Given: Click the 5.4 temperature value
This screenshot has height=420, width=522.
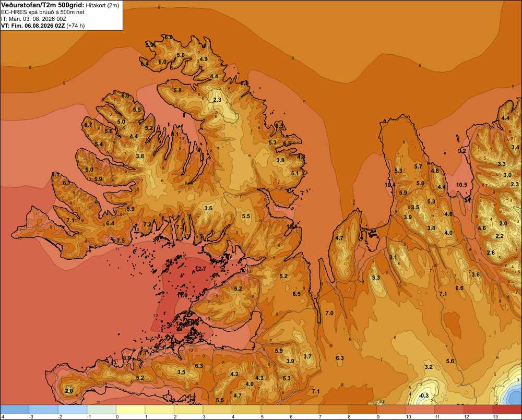Looking at the screenshot, I should 99,144.
